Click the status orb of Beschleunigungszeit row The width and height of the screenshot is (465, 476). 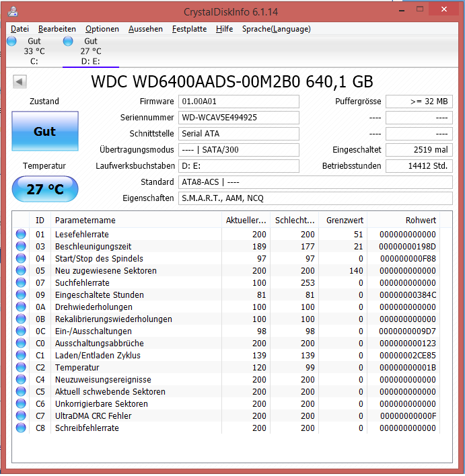pos(21,246)
